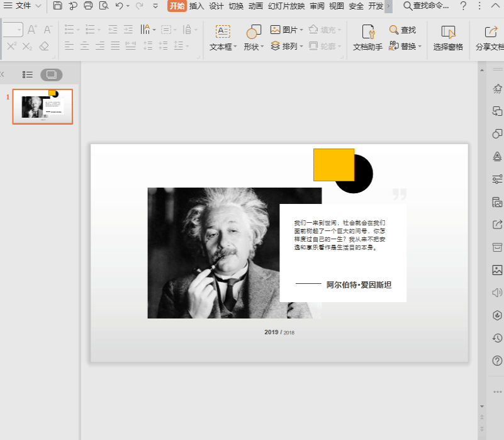This screenshot has width=504, height=440.
Task: Open the 插入 Insert ribbon tab
Action: coord(196,6)
